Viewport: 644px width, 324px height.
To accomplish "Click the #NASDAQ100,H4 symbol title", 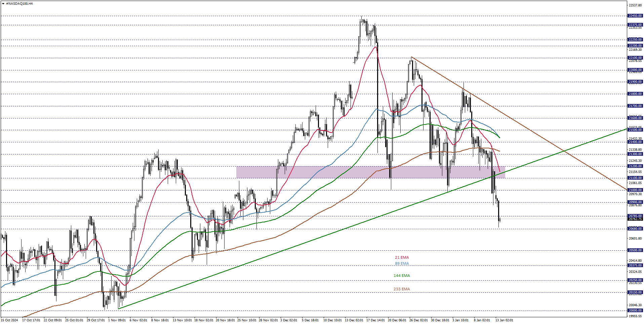I will pos(19,4).
